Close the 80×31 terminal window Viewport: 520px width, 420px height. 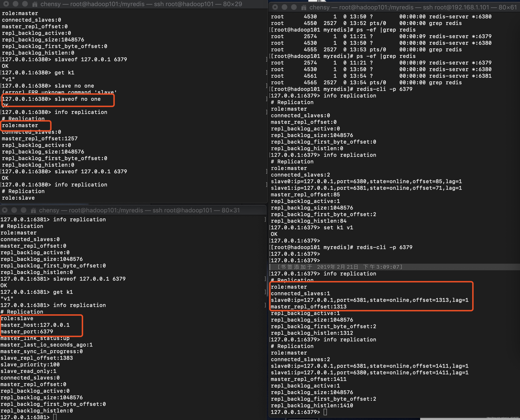[x=5, y=210]
